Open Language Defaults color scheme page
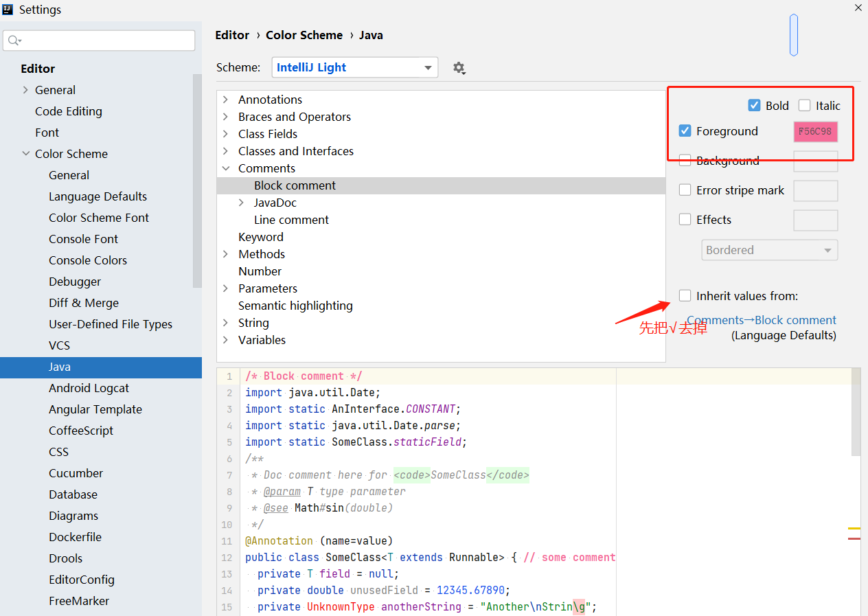 pos(98,196)
